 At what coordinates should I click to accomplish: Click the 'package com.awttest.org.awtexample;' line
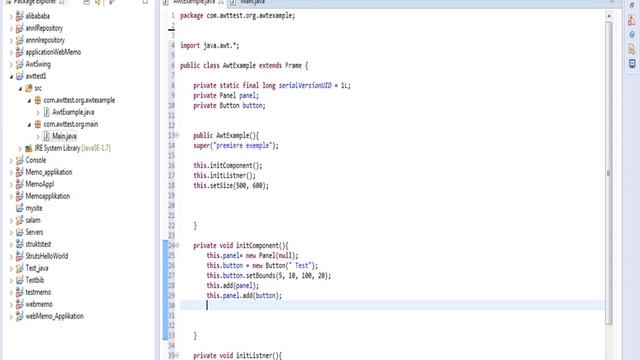tap(238, 16)
